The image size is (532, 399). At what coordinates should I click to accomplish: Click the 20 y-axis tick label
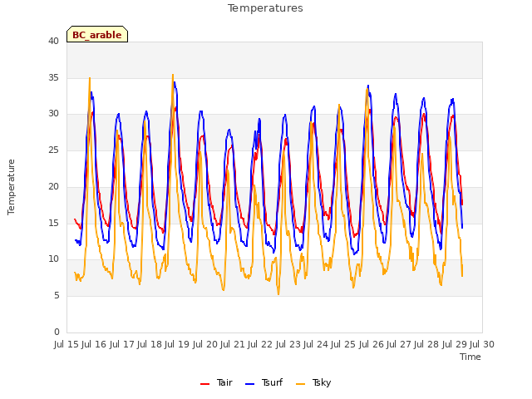coord(53,186)
